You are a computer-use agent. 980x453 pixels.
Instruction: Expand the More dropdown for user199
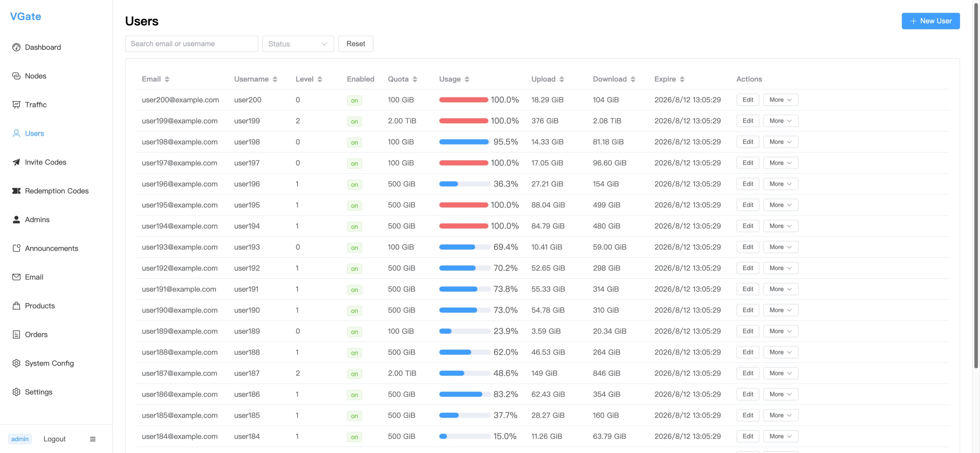780,121
